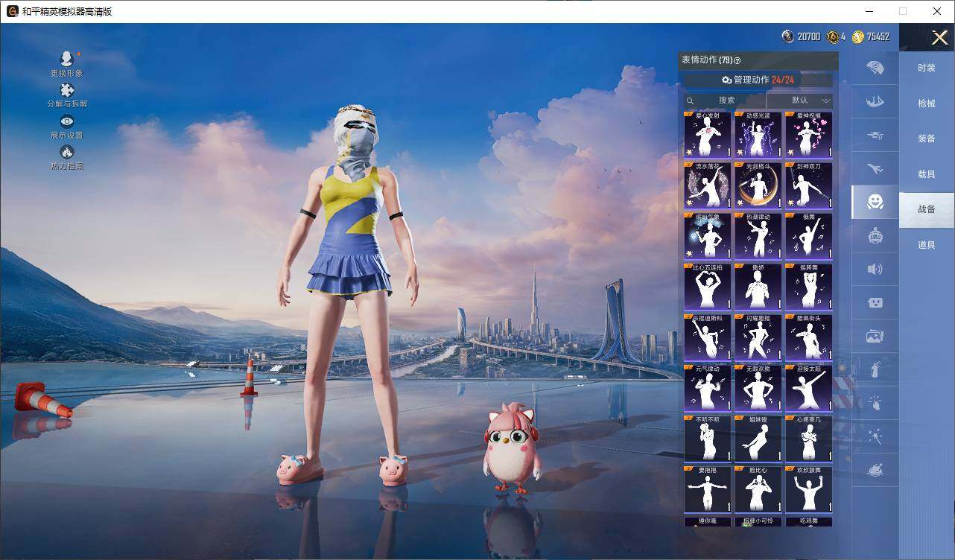This screenshot has width=955, height=560.
Task: Open 管理动作 24/24 emote management
Action: point(758,80)
